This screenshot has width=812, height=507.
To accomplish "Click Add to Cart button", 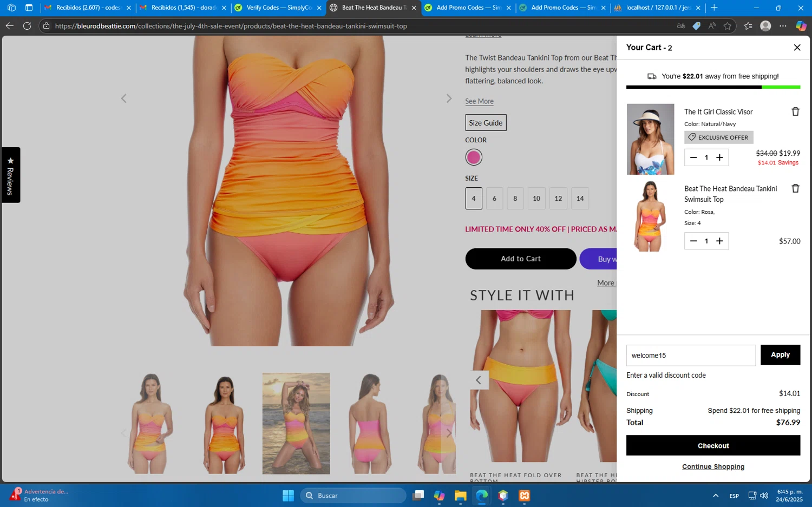I will click(x=521, y=259).
